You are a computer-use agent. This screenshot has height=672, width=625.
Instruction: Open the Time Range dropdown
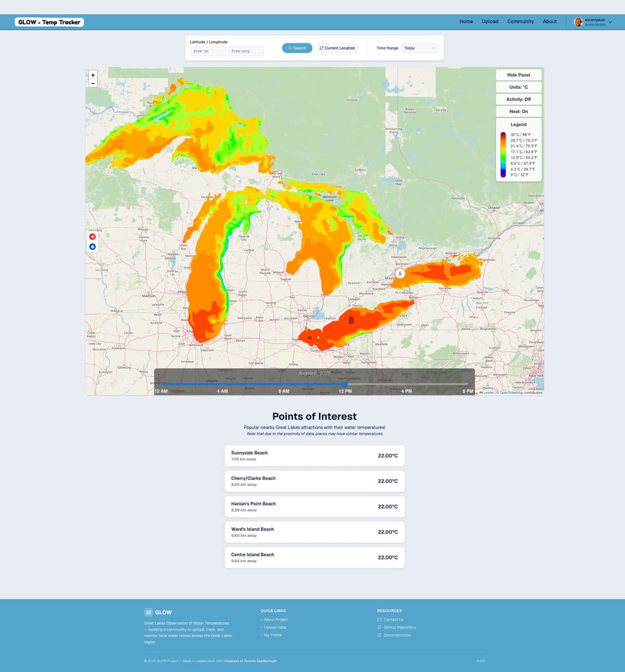[x=420, y=48]
